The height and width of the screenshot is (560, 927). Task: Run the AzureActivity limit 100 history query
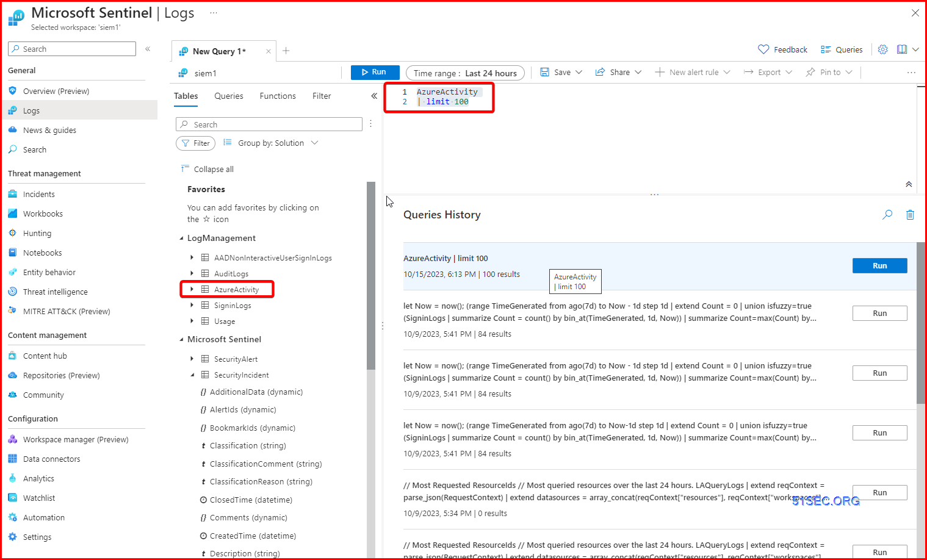879,265
